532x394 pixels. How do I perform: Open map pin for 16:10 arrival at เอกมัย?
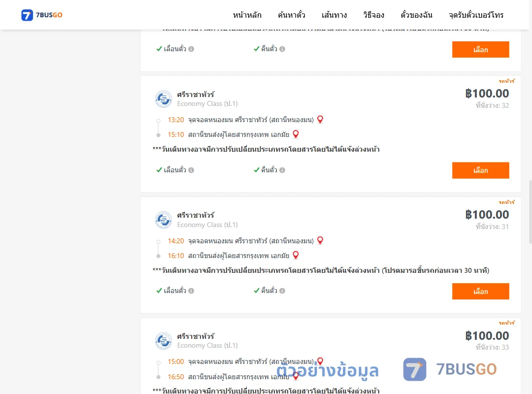(296, 255)
